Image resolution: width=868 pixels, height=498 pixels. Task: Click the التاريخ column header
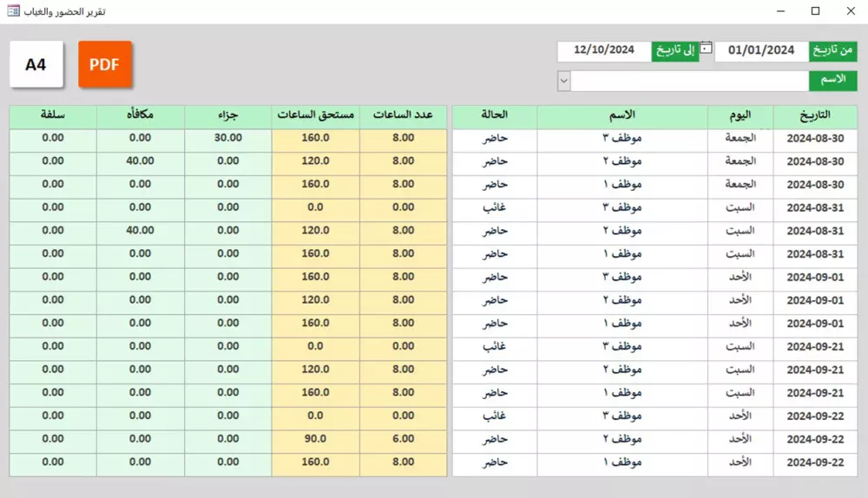(815, 115)
